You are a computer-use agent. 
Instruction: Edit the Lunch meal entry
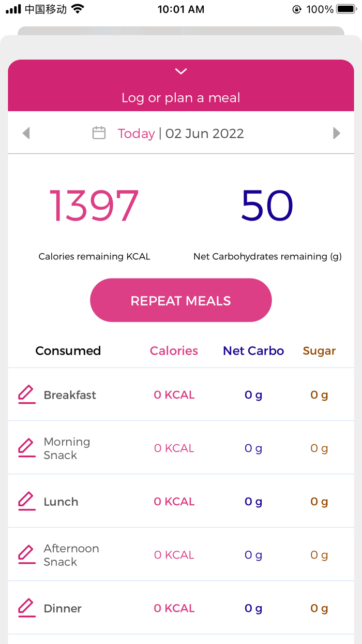pyautogui.click(x=26, y=501)
